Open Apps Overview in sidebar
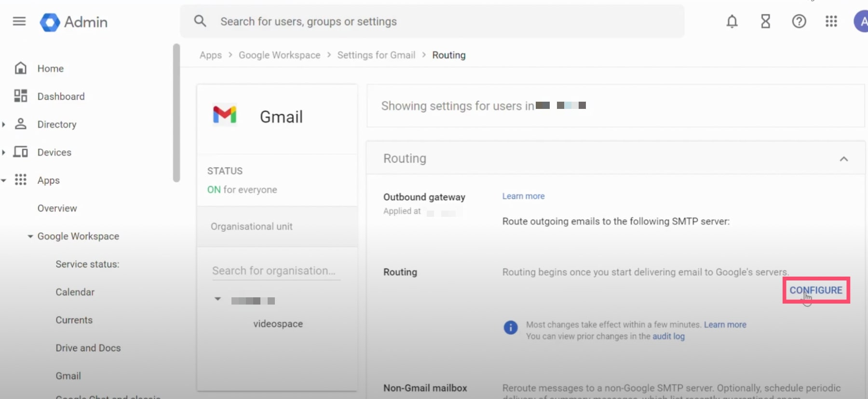 [x=57, y=208]
